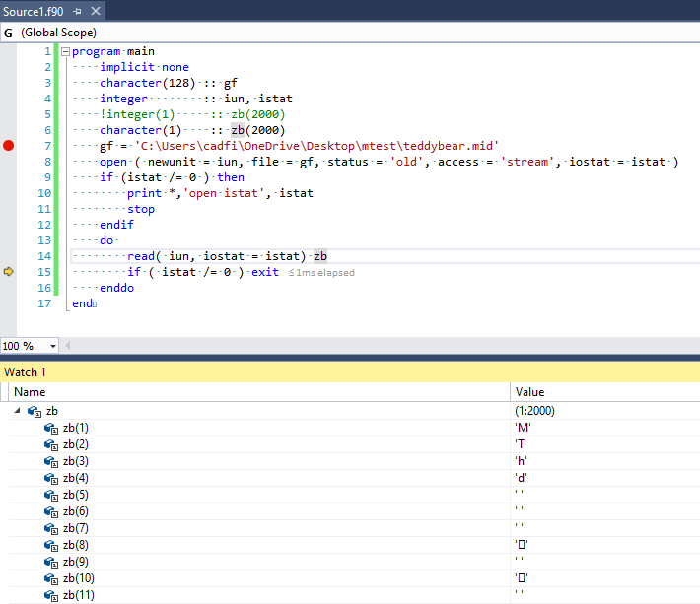Click the ≤1ms elapsed PerfTip
The image size is (700, 604).
(321, 272)
